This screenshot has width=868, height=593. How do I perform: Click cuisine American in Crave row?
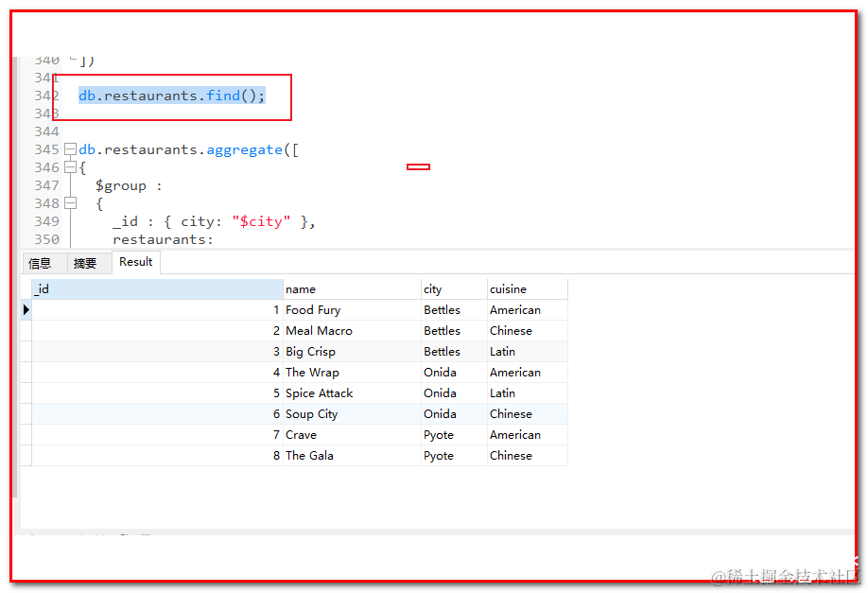click(528, 435)
